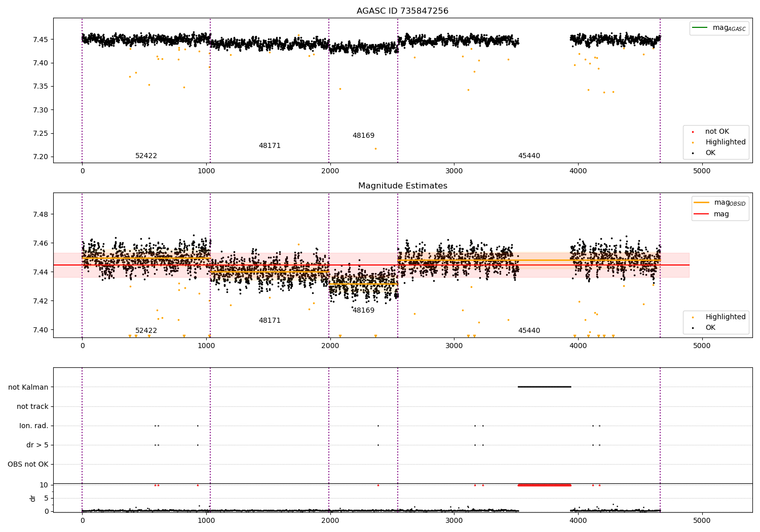Click the 7.46 tick on the middle y-axis
The height and width of the screenshot is (532, 760).
pos(40,243)
